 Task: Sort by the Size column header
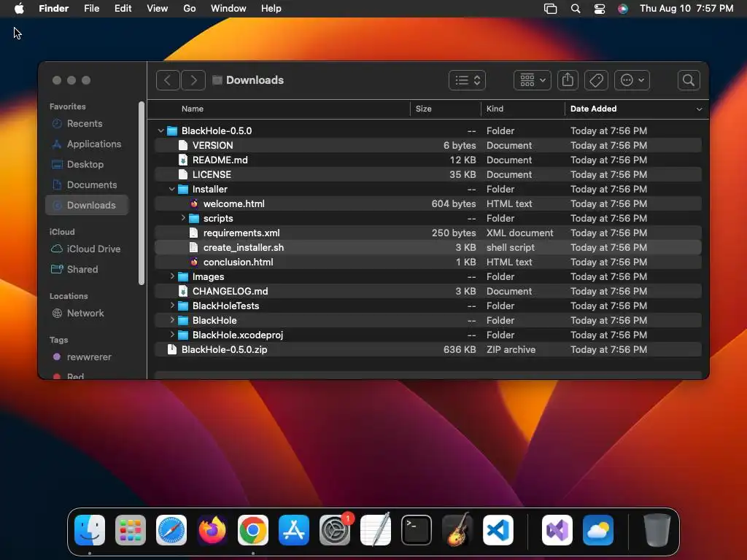click(424, 109)
